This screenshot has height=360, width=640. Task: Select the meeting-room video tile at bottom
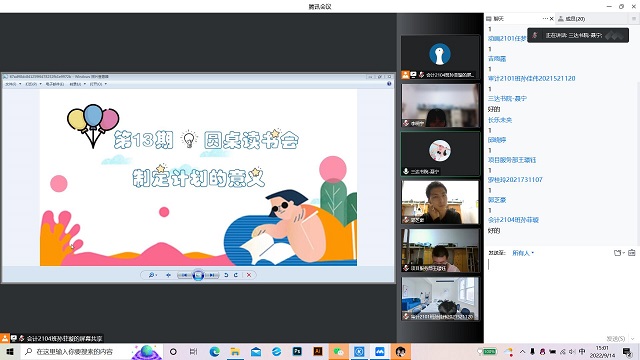tap(440, 299)
